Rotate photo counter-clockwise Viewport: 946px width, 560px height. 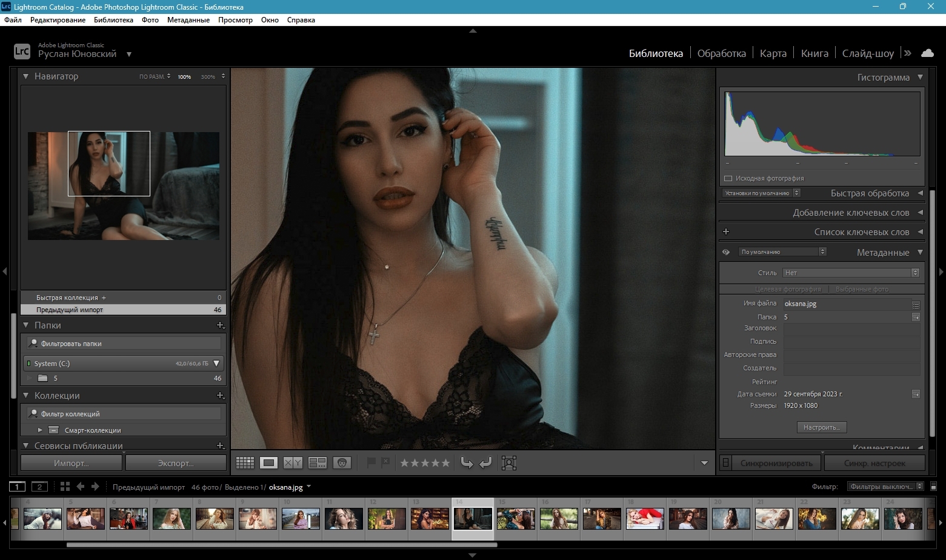coord(467,463)
